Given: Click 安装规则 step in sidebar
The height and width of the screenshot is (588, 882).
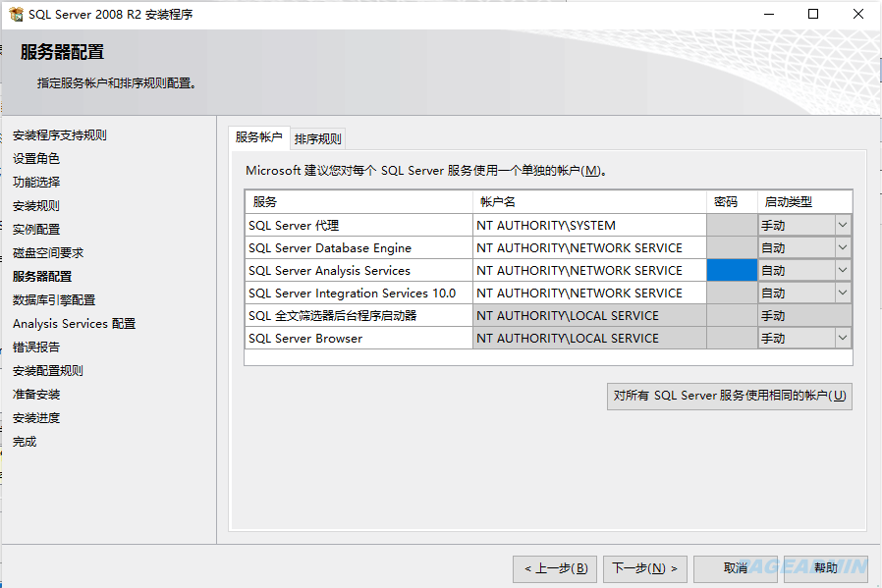Looking at the screenshot, I should [x=36, y=206].
